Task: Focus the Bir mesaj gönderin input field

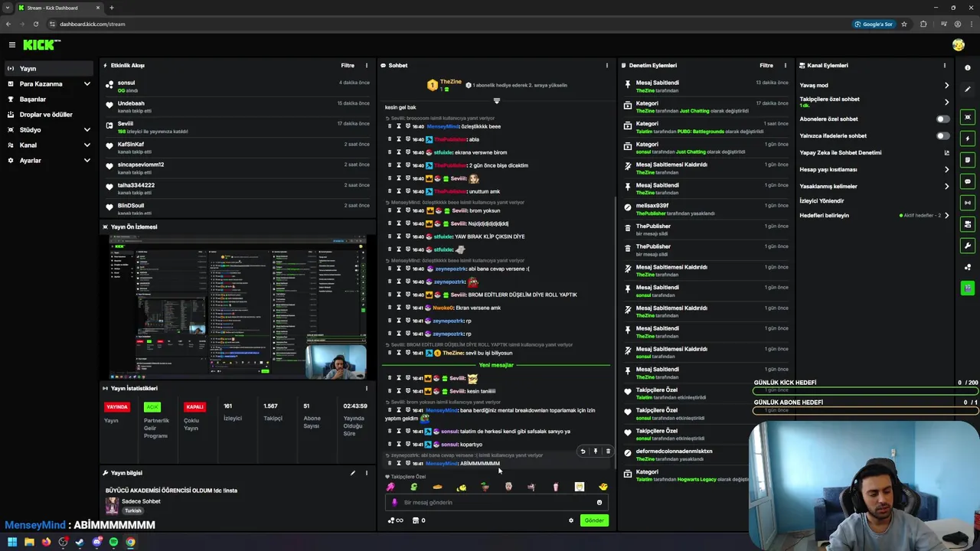Action: [x=496, y=503]
